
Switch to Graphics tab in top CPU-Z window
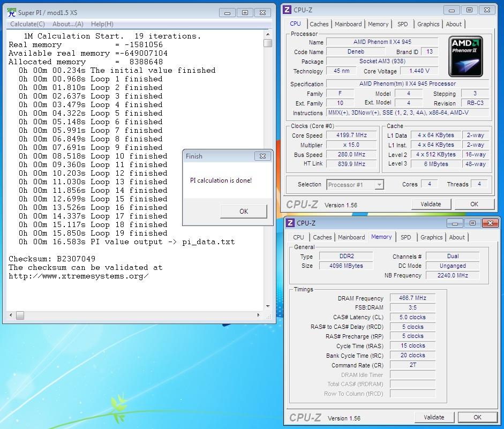[428, 24]
